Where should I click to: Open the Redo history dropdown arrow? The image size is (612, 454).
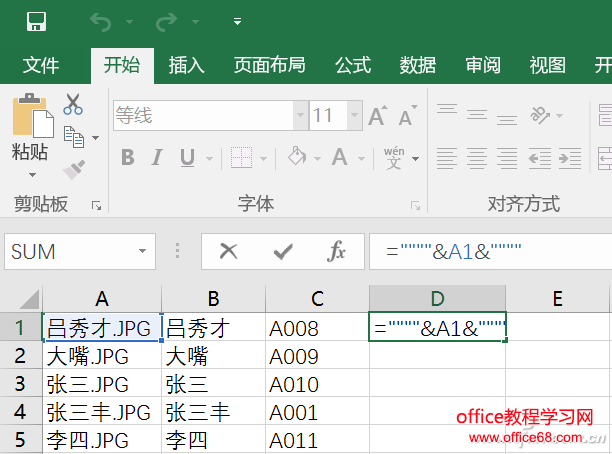point(195,22)
